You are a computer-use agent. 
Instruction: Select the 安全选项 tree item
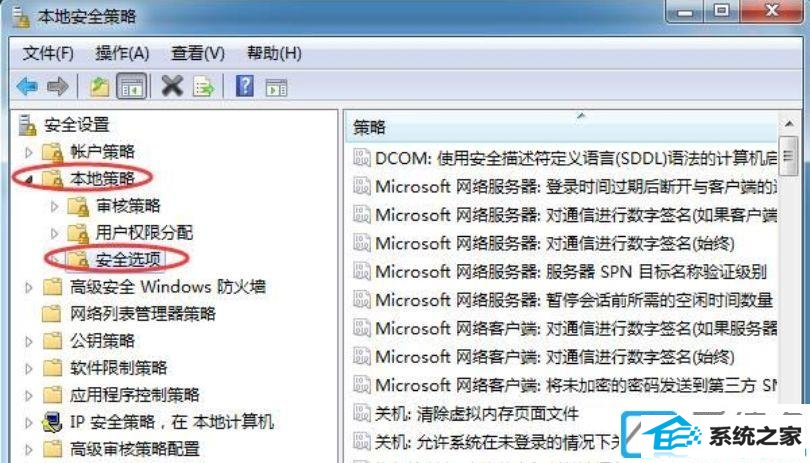(128, 259)
